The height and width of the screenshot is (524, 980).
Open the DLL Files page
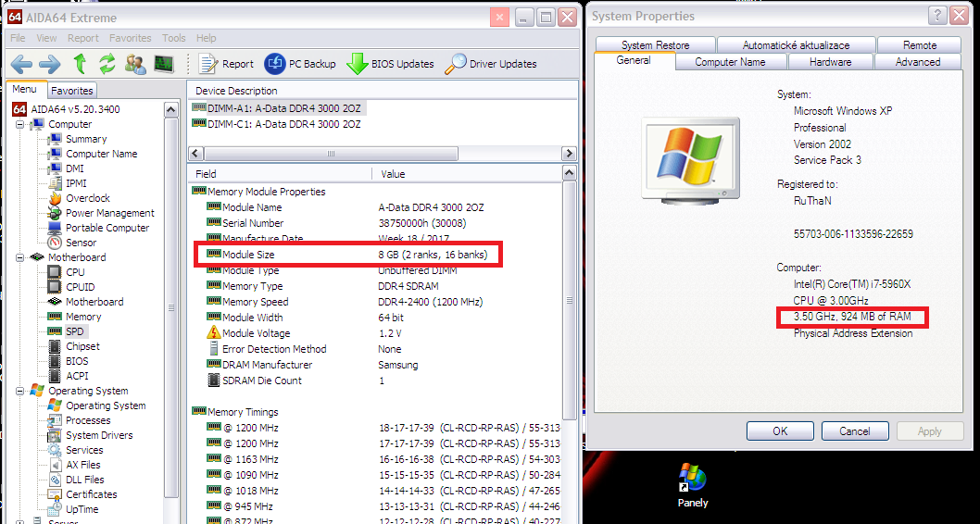[x=85, y=480]
